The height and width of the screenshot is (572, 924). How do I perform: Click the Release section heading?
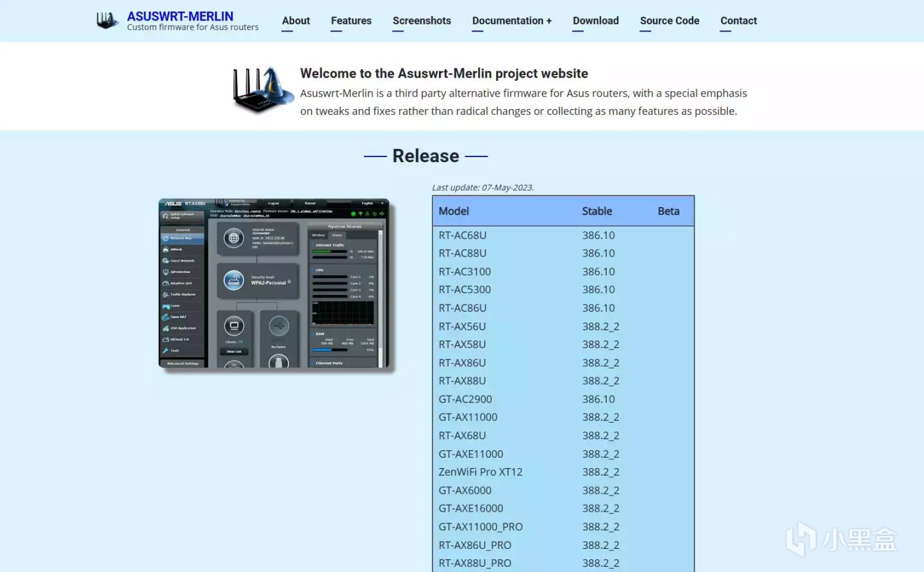point(426,156)
